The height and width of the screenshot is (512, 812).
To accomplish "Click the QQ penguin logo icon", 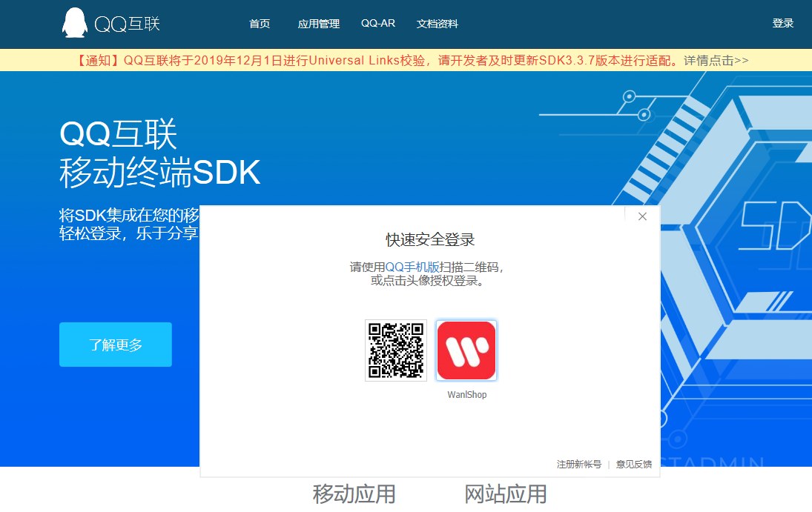I will [75, 23].
